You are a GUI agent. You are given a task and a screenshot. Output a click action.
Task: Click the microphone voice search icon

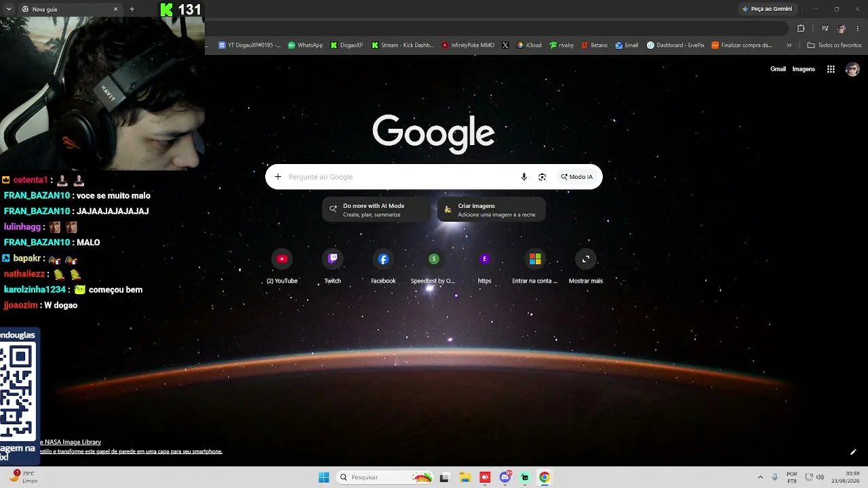pos(524,177)
